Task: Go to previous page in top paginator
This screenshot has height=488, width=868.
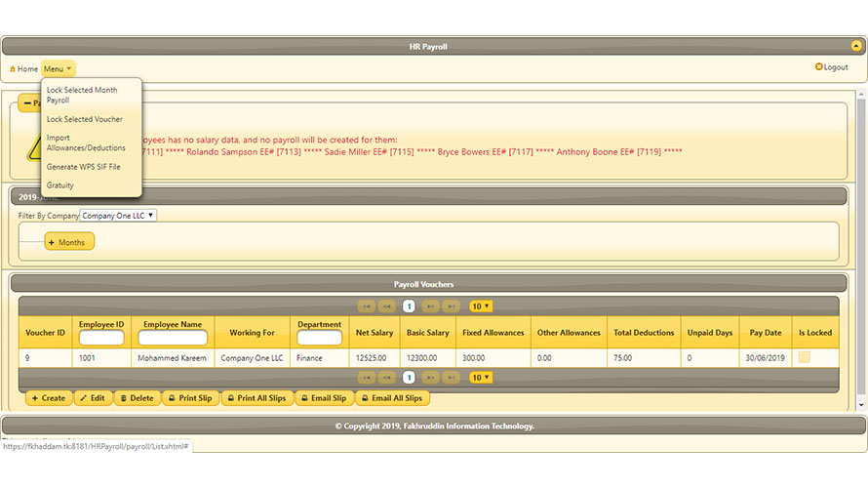Action: 387,306
